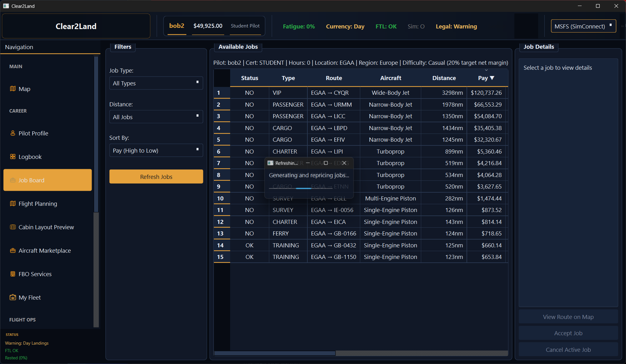Switch to the Job Details panel
The width and height of the screenshot is (626, 364).
point(538,47)
